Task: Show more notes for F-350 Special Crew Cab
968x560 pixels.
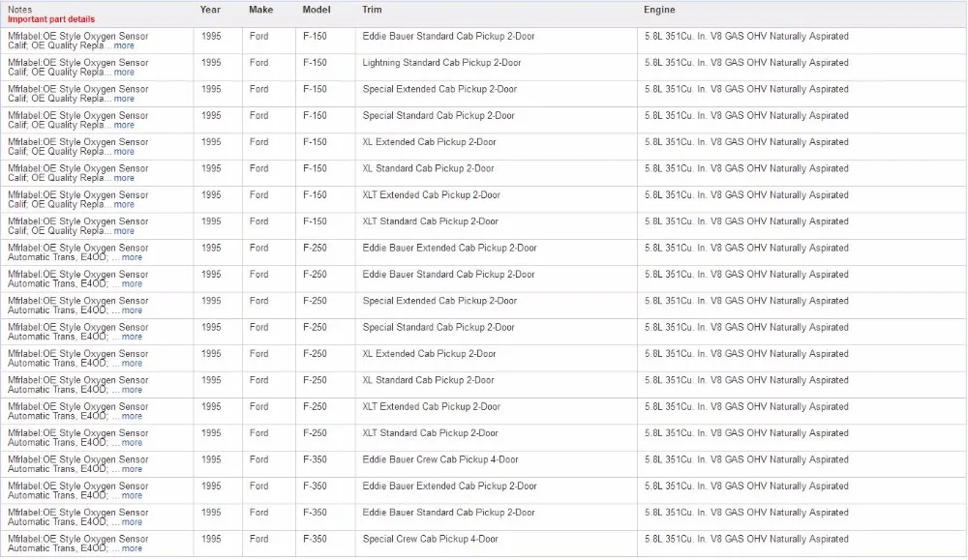Action: pyautogui.click(x=132, y=549)
